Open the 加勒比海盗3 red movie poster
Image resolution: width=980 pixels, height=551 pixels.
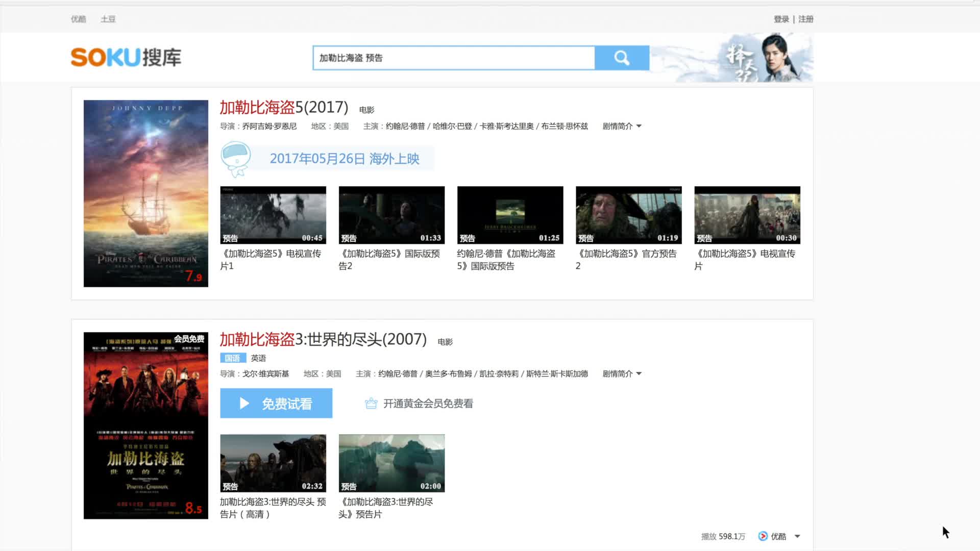point(146,425)
